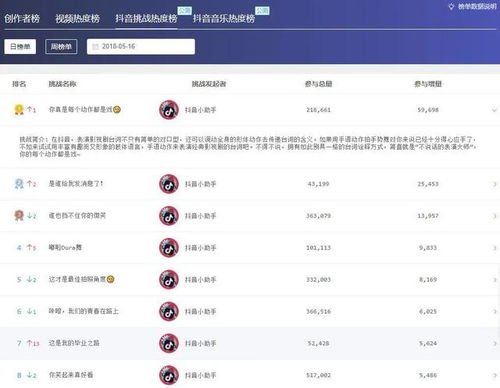The width and height of the screenshot is (500, 388).
Task: Click the 排名 column header
Action: click(x=19, y=84)
